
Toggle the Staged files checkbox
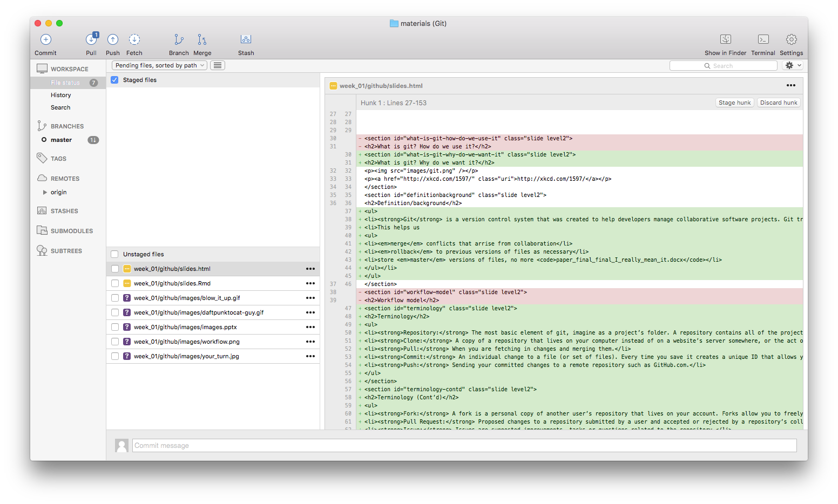pos(114,80)
